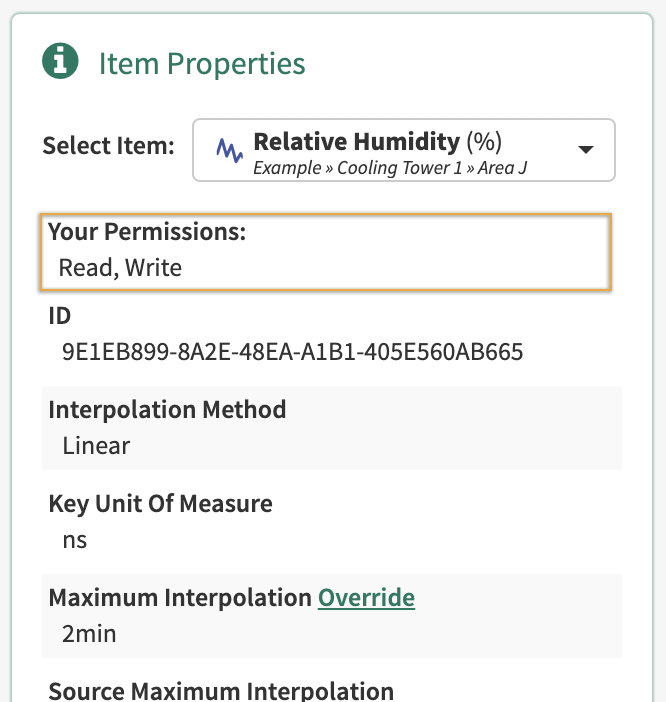
Task: Click the Select Item label
Action: coord(108,146)
